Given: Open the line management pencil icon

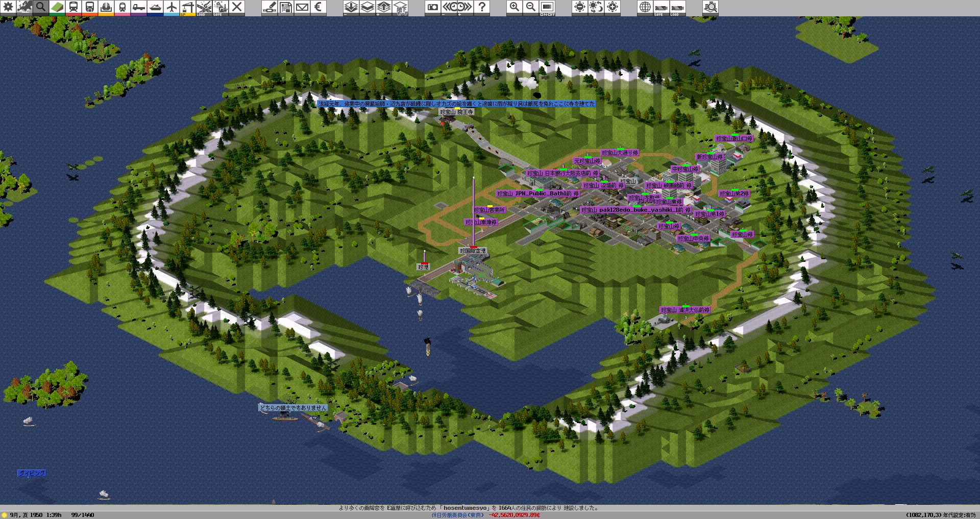Looking at the screenshot, I should click(269, 8).
